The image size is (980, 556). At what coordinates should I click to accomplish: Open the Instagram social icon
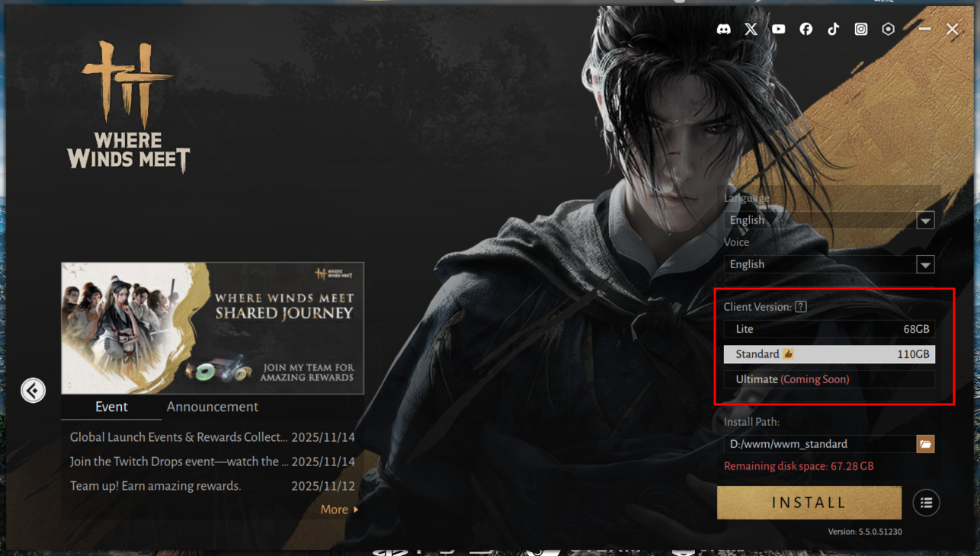(x=860, y=29)
